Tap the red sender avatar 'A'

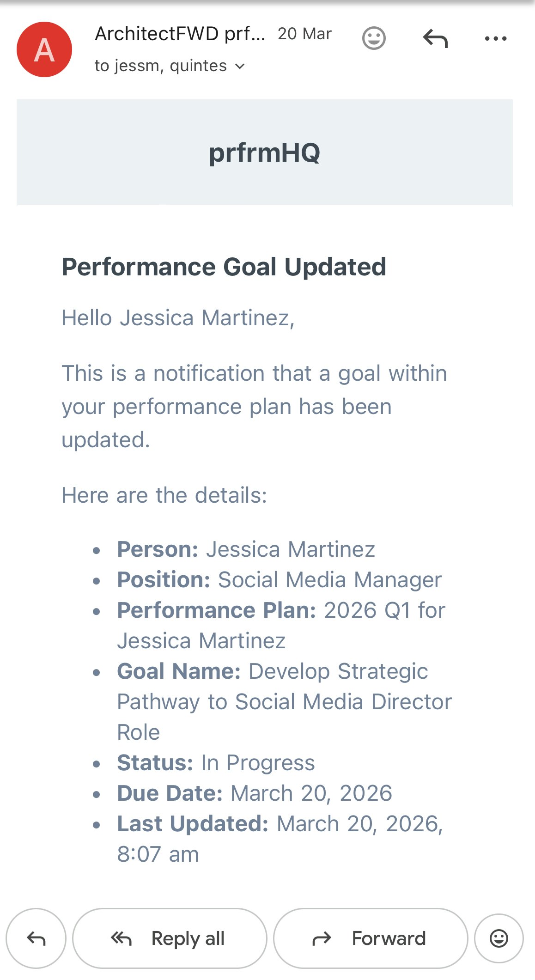click(x=44, y=49)
